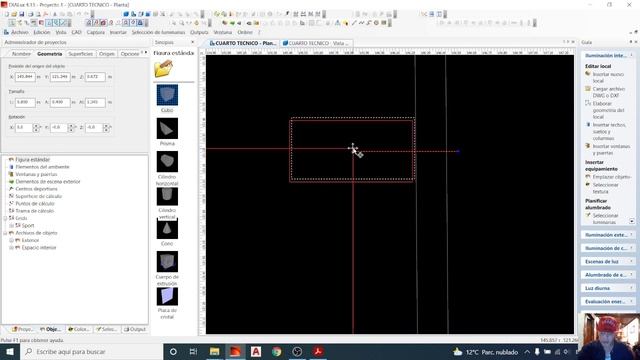Switch to the Superficies tab
The image size is (640, 360).
(x=80, y=54)
